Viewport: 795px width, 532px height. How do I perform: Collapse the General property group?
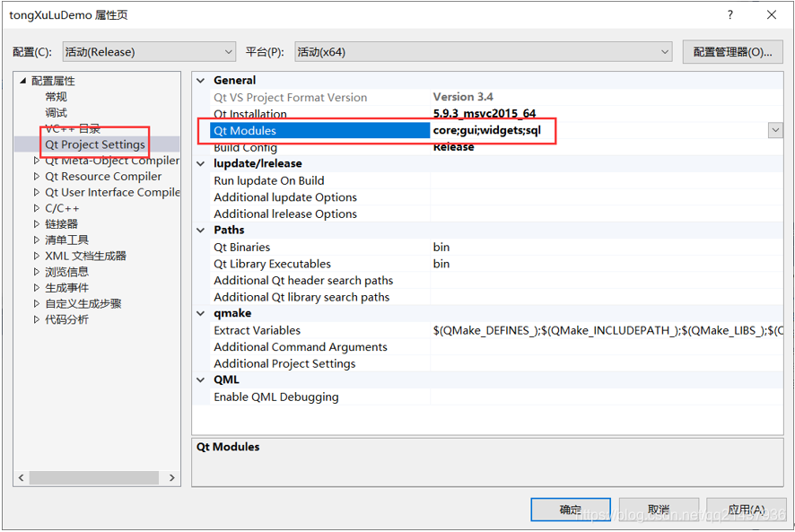201,81
